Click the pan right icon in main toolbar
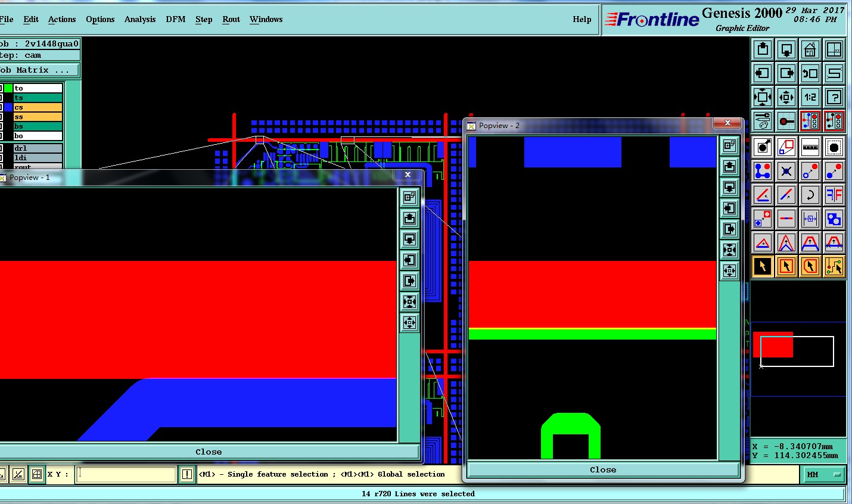 pos(786,73)
